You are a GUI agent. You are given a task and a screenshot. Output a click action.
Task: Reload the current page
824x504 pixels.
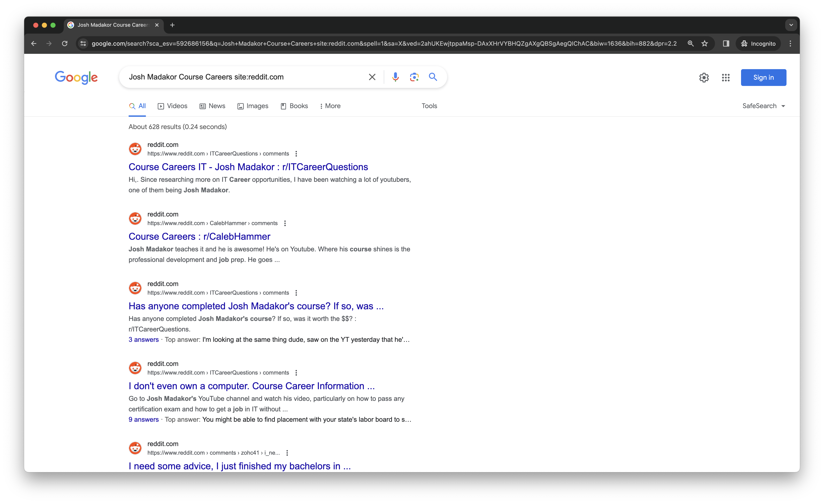65,44
